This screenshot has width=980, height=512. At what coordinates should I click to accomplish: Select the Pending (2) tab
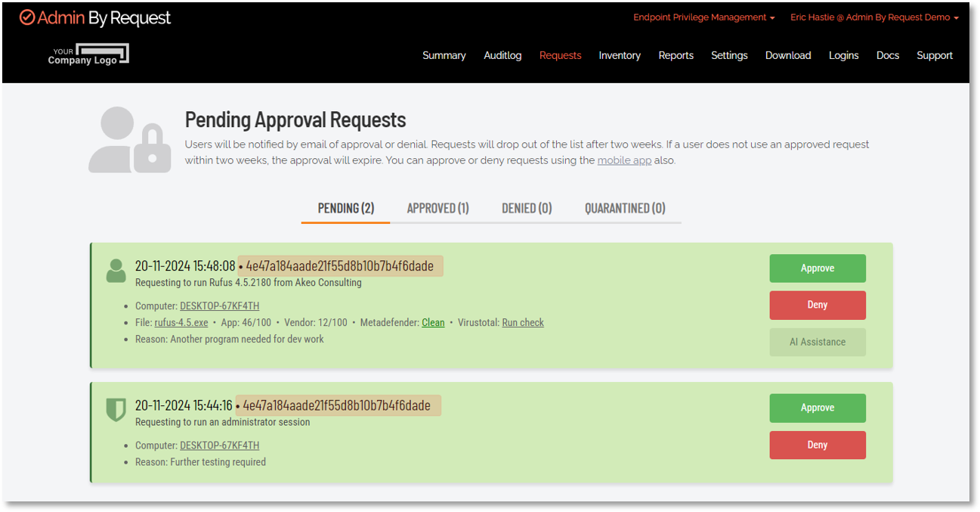pyautogui.click(x=345, y=208)
